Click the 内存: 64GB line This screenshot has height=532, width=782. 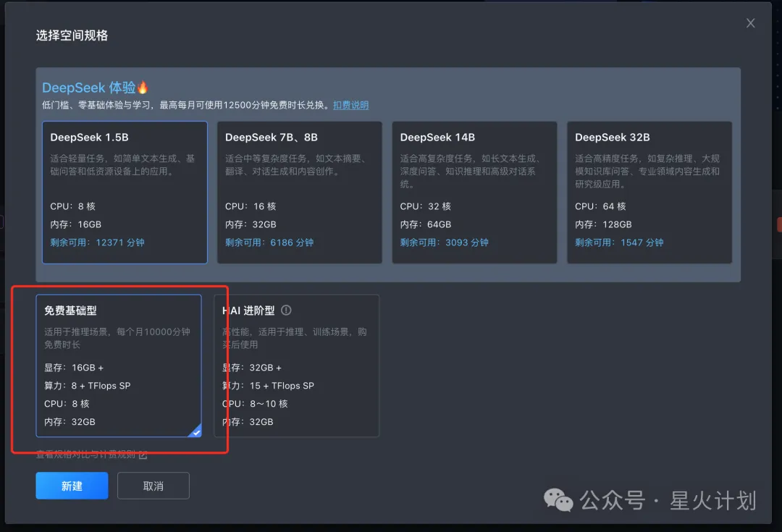coord(426,224)
